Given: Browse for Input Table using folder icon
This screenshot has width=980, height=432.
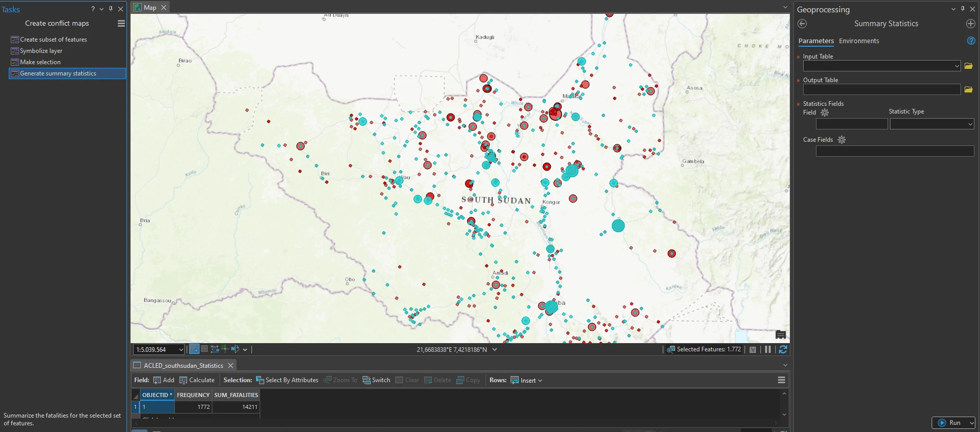Looking at the screenshot, I should pyautogui.click(x=969, y=66).
